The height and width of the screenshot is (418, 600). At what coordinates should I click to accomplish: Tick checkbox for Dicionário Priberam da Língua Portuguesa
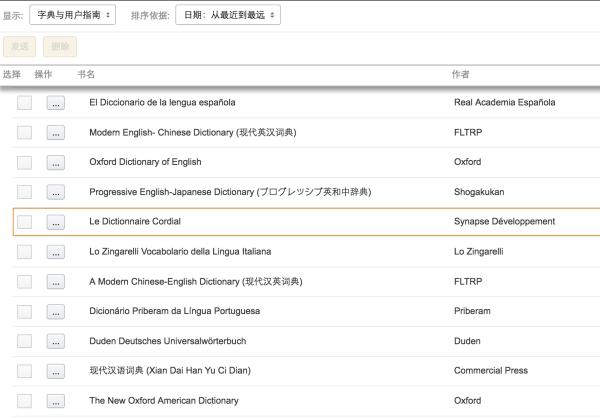24,311
